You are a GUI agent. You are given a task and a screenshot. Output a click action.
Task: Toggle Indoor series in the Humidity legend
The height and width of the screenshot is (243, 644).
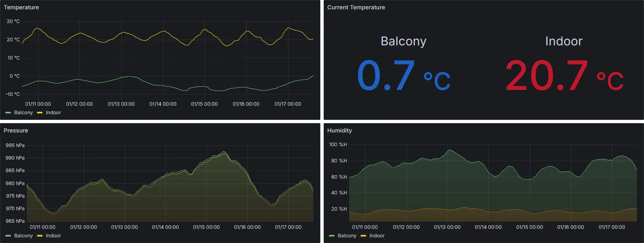tap(377, 236)
